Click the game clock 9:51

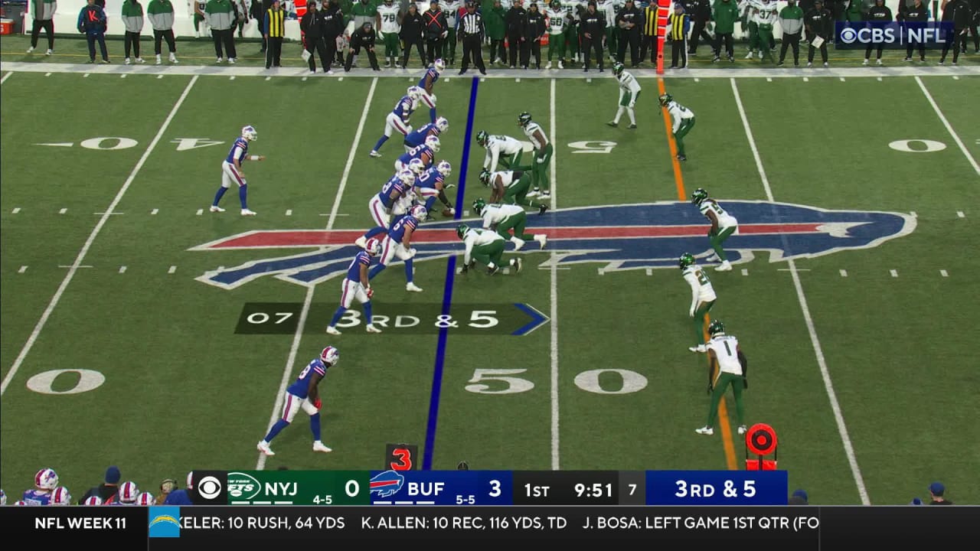pos(593,490)
